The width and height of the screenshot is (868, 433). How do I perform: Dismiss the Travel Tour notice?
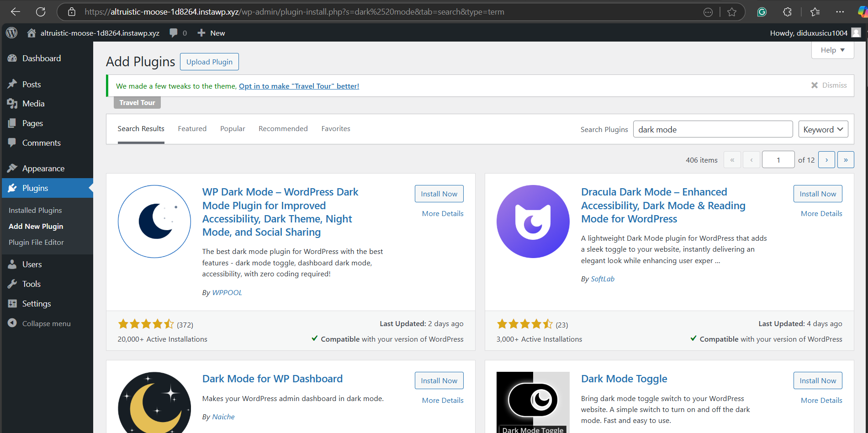(829, 85)
